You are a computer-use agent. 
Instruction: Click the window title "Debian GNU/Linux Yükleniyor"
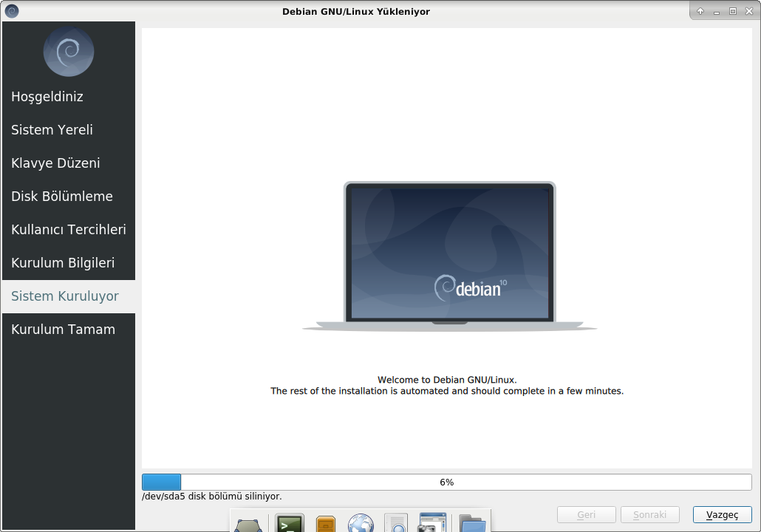click(356, 12)
